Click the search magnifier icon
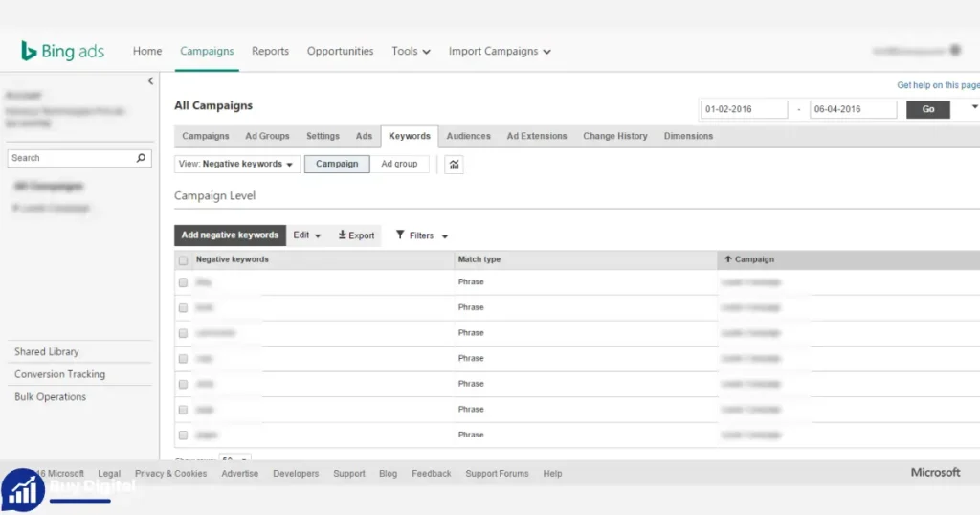 [142, 158]
